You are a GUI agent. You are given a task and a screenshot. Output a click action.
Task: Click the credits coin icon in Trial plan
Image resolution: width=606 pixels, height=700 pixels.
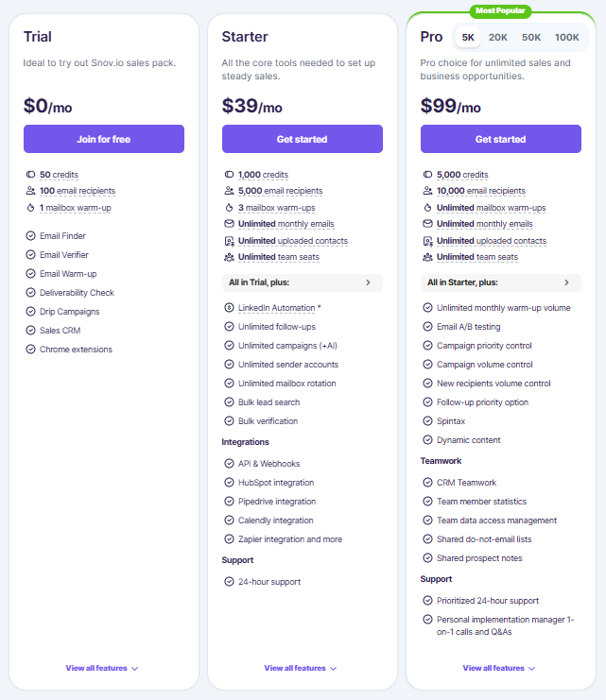[x=30, y=175]
